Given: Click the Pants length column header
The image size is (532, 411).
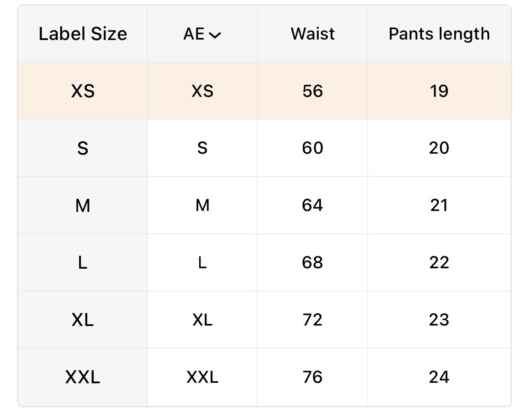Looking at the screenshot, I should (x=439, y=34).
